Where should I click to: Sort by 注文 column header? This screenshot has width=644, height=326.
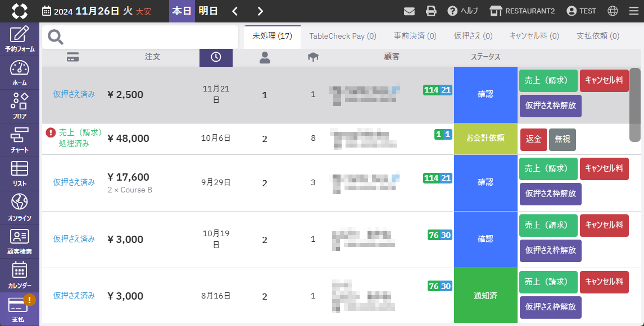point(152,57)
